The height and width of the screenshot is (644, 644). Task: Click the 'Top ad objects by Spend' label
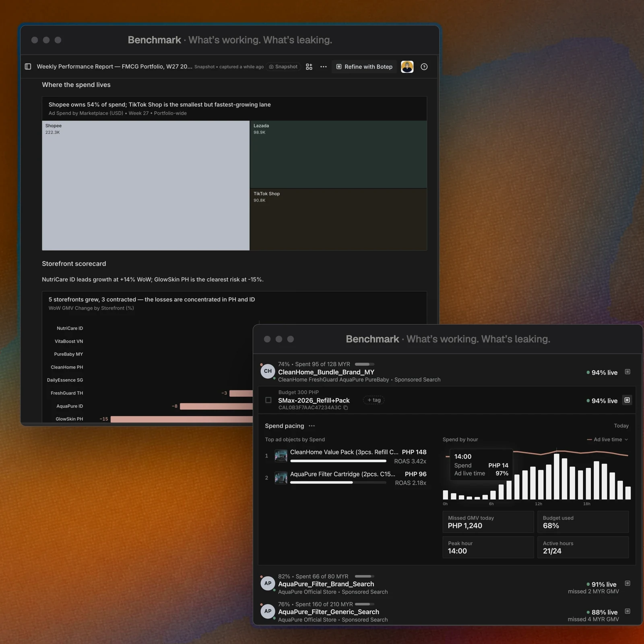[x=295, y=440]
